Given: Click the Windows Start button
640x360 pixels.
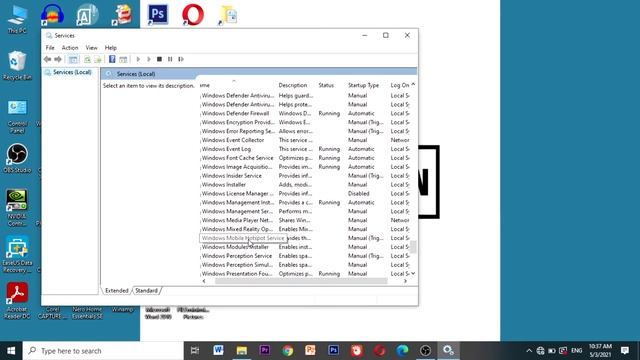Looking at the screenshot, I should coord(11,351).
